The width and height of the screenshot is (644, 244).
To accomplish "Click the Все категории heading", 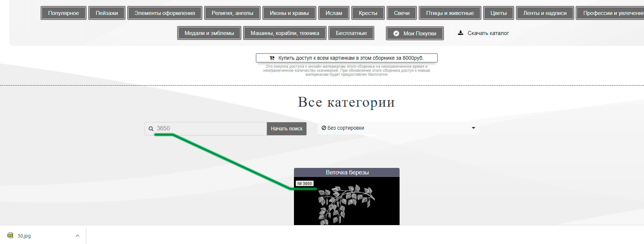I will click(346, 102).
